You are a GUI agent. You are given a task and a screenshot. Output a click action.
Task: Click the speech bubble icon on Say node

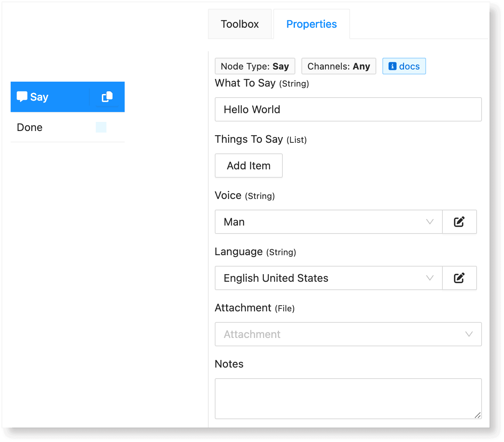tap(22, 97)
